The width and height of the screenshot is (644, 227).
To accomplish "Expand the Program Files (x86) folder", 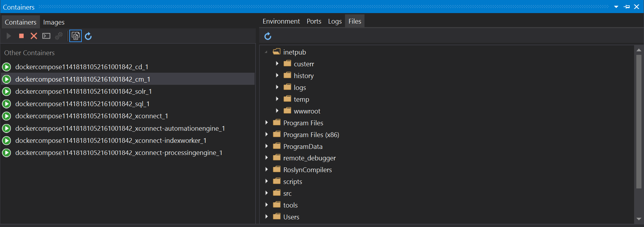I will click(266, 135).
